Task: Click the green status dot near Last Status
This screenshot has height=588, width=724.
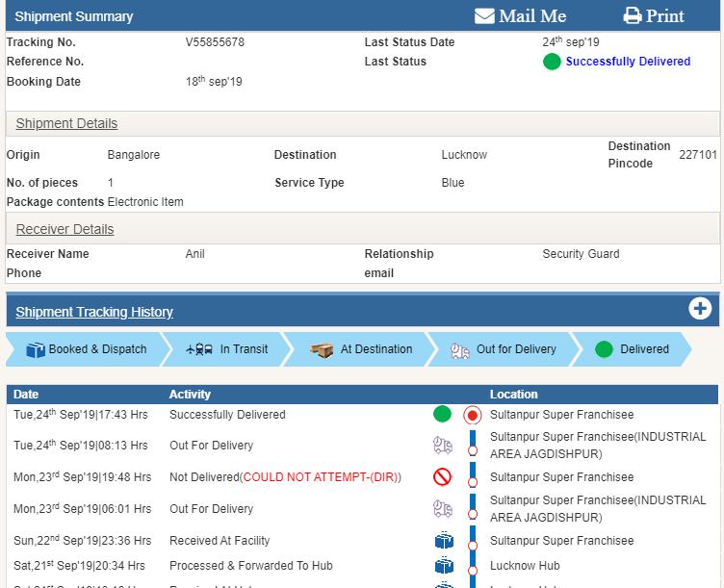Action: pos(552,62)
